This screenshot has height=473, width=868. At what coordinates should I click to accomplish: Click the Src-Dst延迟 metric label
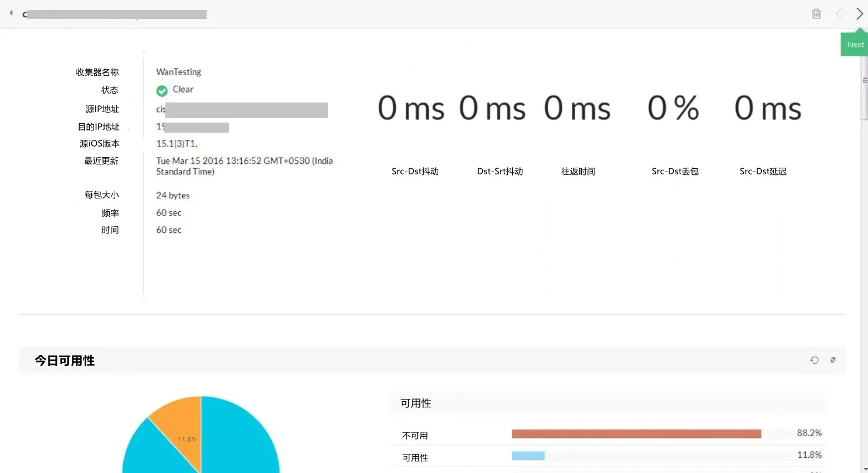click(763, 172)
